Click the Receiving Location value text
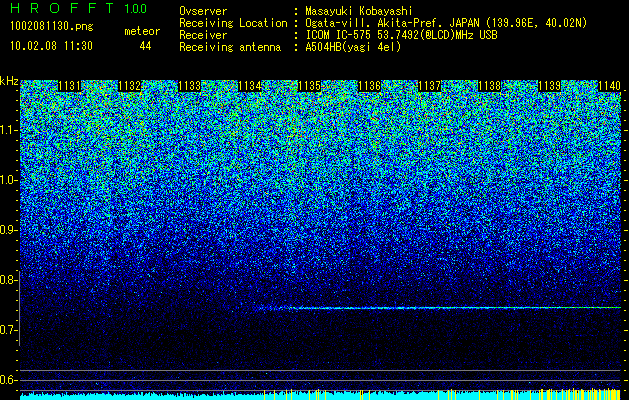The width and height of the screenshot is (629, 400). (x=446, y=23)
